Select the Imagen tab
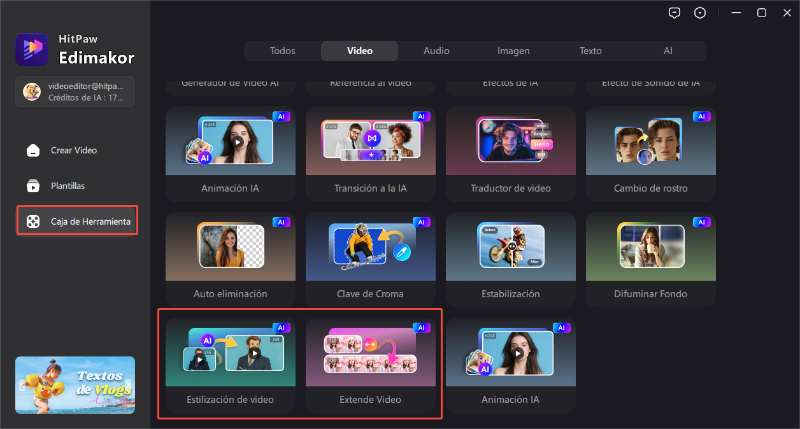This screenshot has width=800, height=429. pos(513,51)
